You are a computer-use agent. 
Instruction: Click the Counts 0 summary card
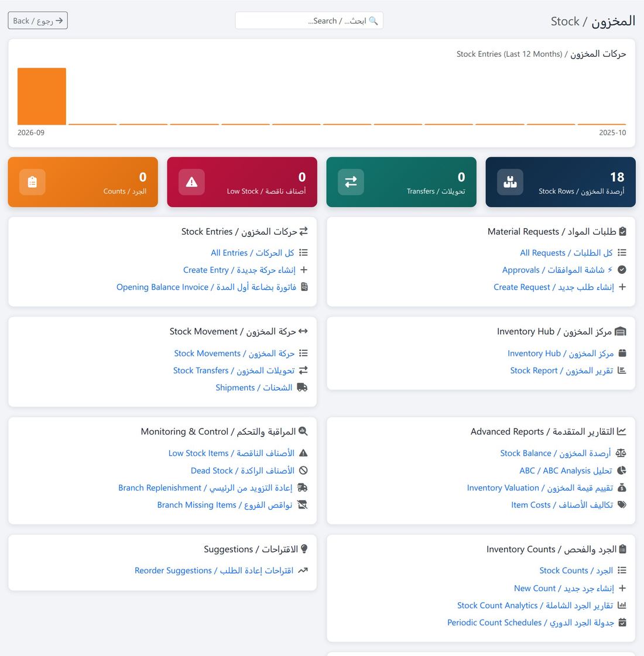[x=83, y=182]
